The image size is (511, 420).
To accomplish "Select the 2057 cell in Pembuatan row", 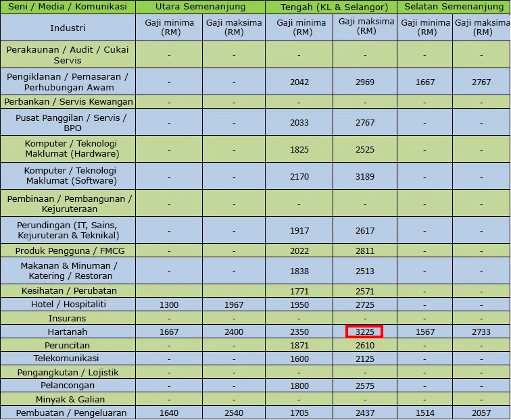I will [481, 413].
